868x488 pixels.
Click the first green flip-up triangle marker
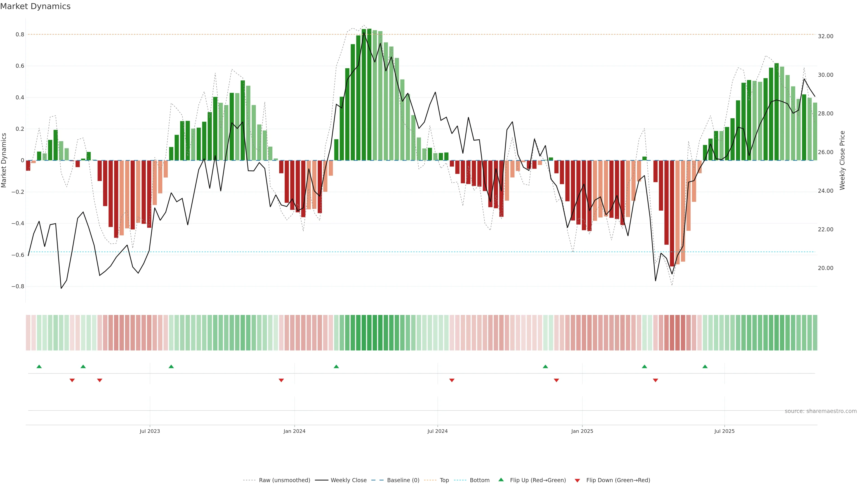pos(39,366)
